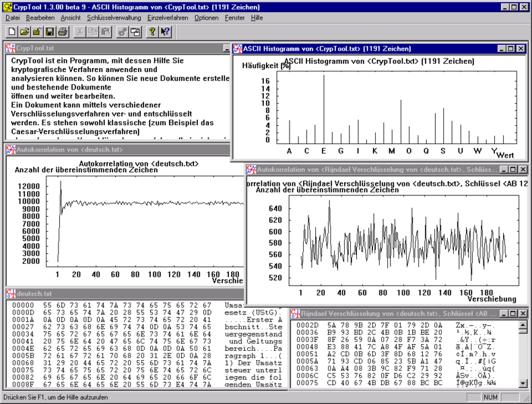Image resolution: width=532 pixels, height=404 pixels.
Task: Click the Copy toolbar icon
Action: [x=92, y=32]
